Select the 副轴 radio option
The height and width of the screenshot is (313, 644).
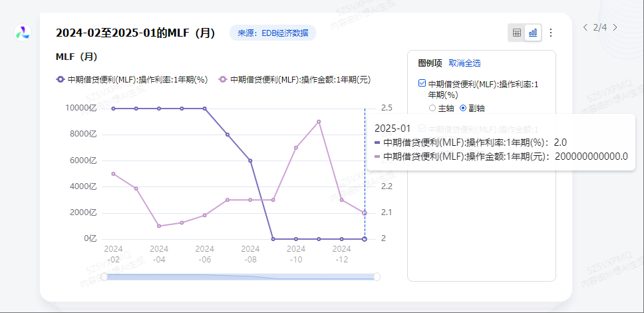[x=464, y=108]
